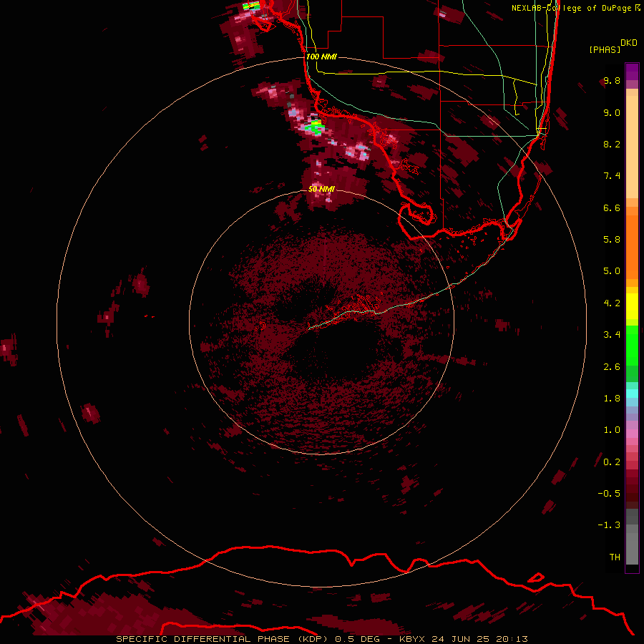The width and height of the screenshot is (644, 644).
Task: Pick the 1.8 scale value
Action: click(612, 399)
